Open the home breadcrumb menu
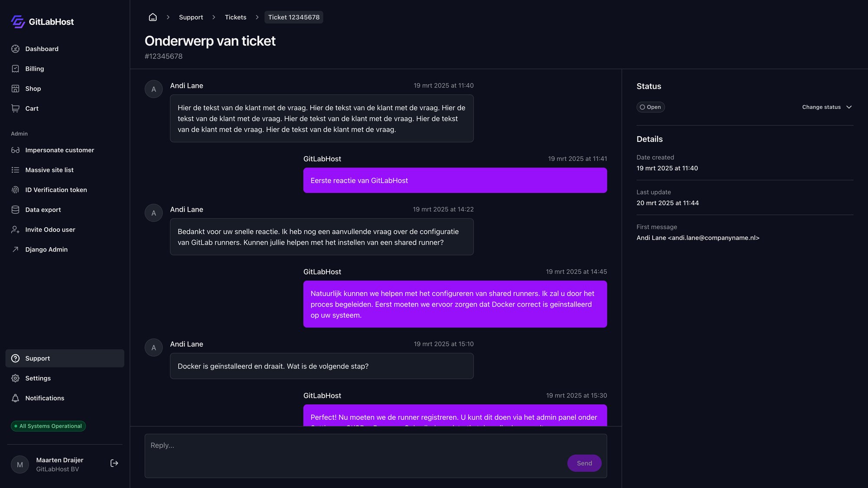The width and height of the screenshot is (868, 488). pos(153,17)
